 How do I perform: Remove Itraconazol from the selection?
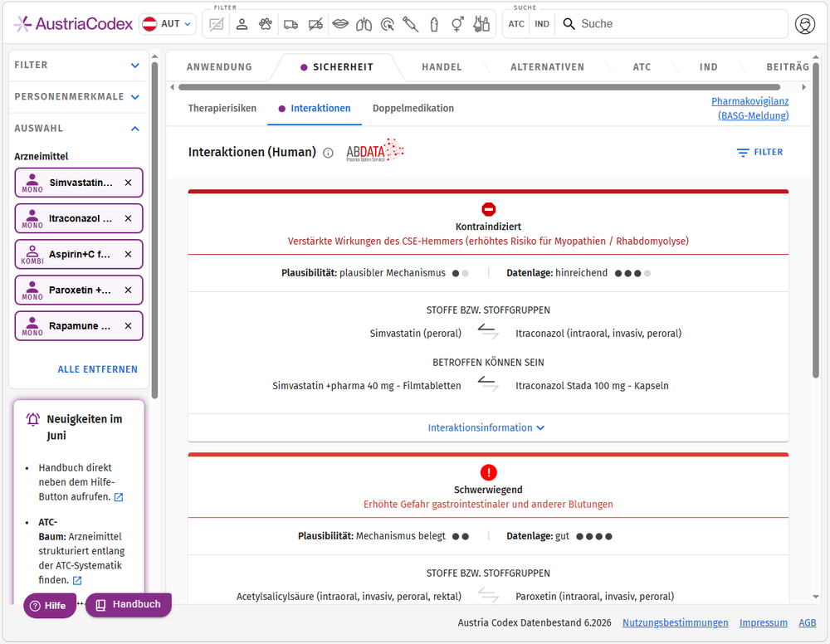pos(128,218)
